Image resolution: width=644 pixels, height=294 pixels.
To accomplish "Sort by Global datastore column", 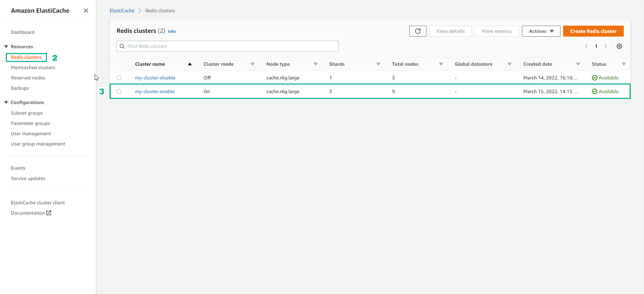I will point(509,64).
